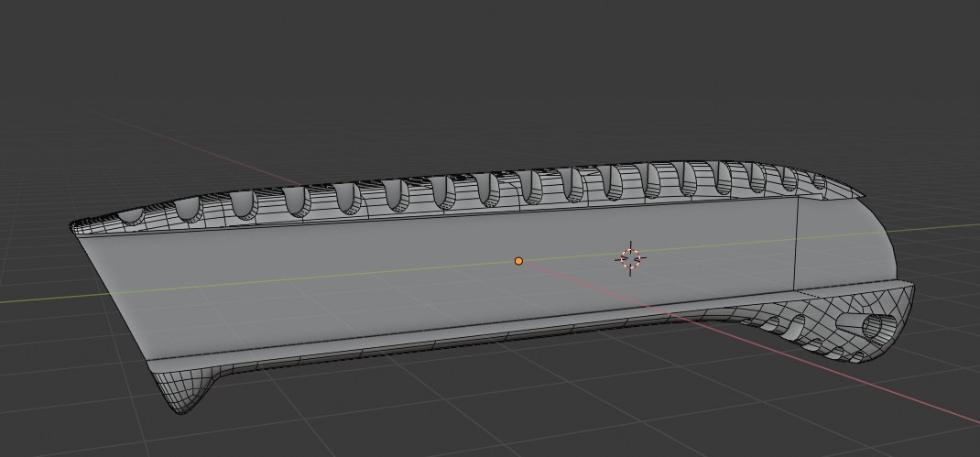980x457 pixels.
Task: Click the round hole at the model's right end
Action: pyautogui.click(x=872, y=327)
